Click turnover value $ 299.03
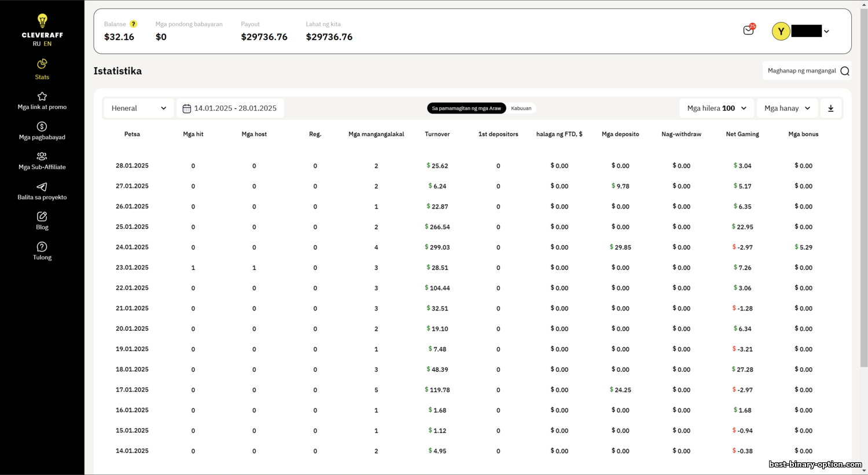Screen dimensions: 868x475 pos(437,247)
